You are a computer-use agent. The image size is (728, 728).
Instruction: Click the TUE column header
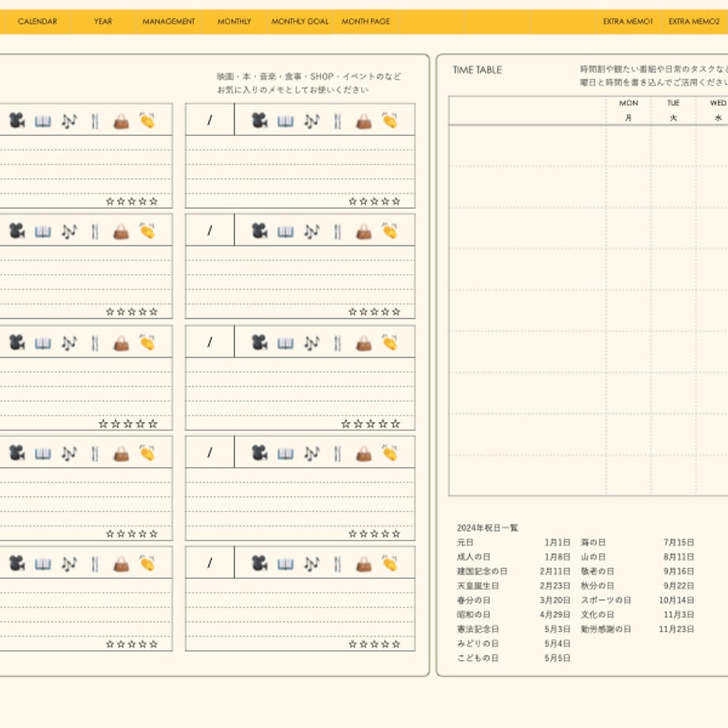tap(673, 103)
